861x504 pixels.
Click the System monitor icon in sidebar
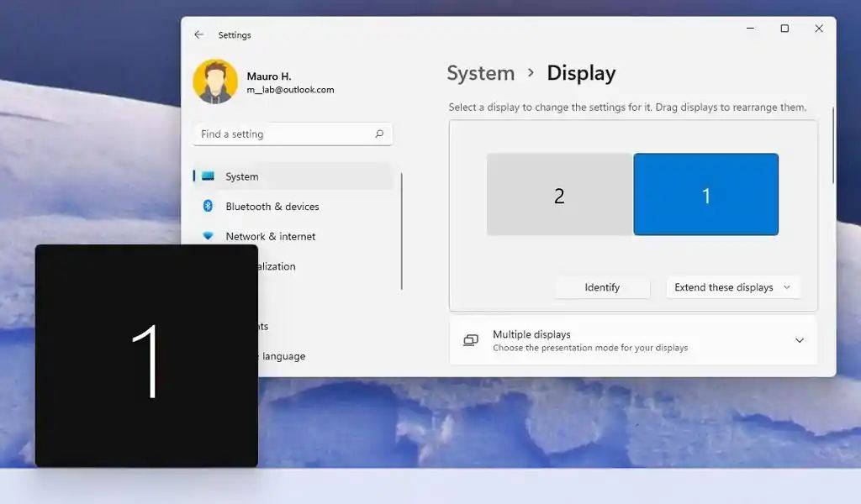(x=208, y=176)
